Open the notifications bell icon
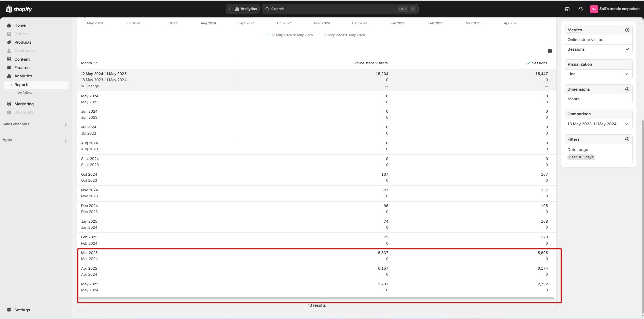This screenshot has height=319, width=644. [x=580, y=9]
